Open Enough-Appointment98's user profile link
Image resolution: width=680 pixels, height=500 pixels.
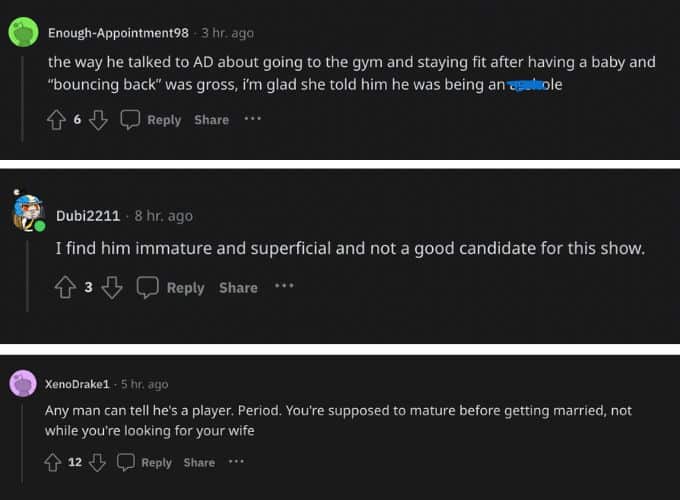[x=118, y=33]
